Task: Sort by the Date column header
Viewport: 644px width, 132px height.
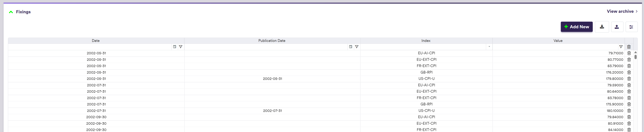Action: 96,41
